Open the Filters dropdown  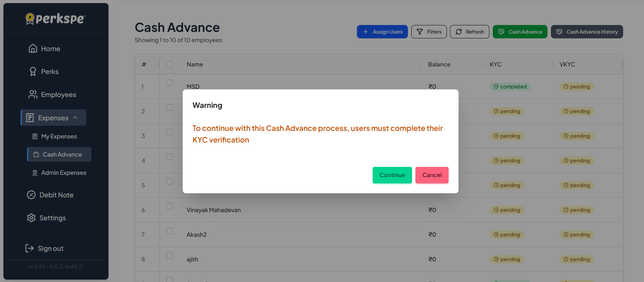tap(429, 32)
